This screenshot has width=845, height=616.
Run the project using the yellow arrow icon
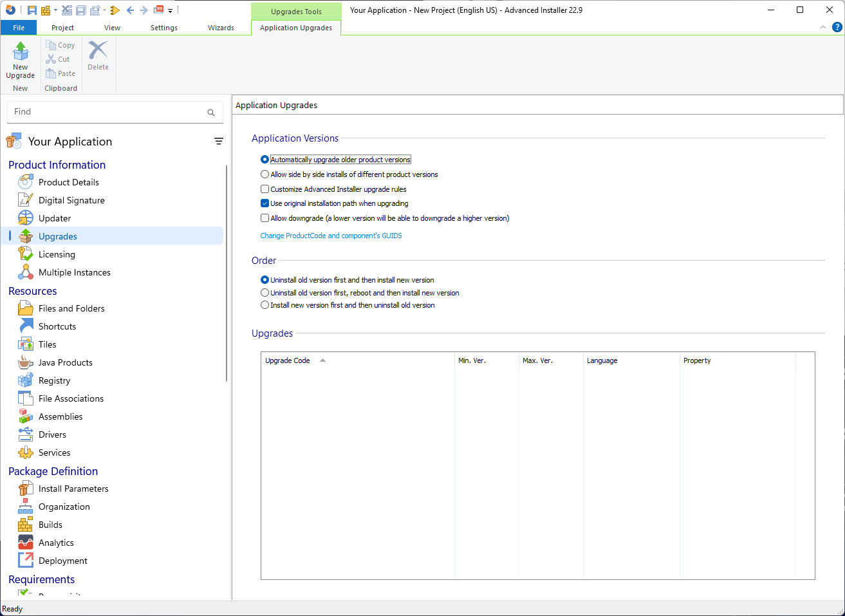point(115,10)
